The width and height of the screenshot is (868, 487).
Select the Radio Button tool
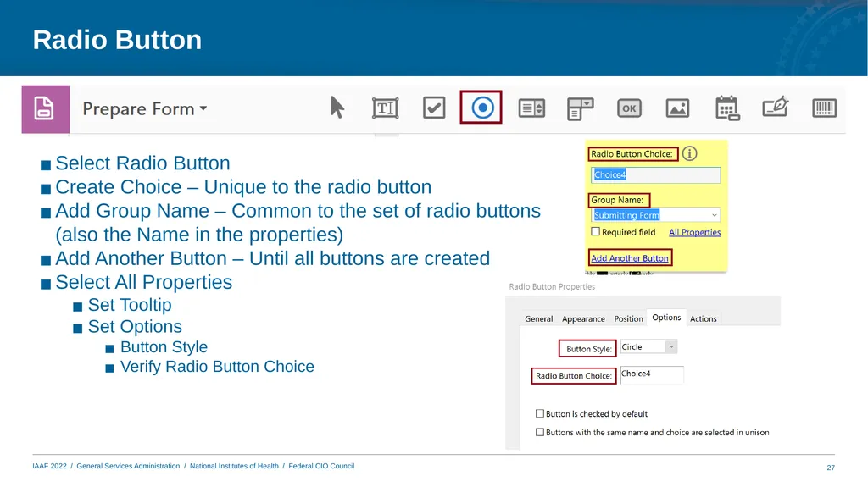click(x=481, y=108)
